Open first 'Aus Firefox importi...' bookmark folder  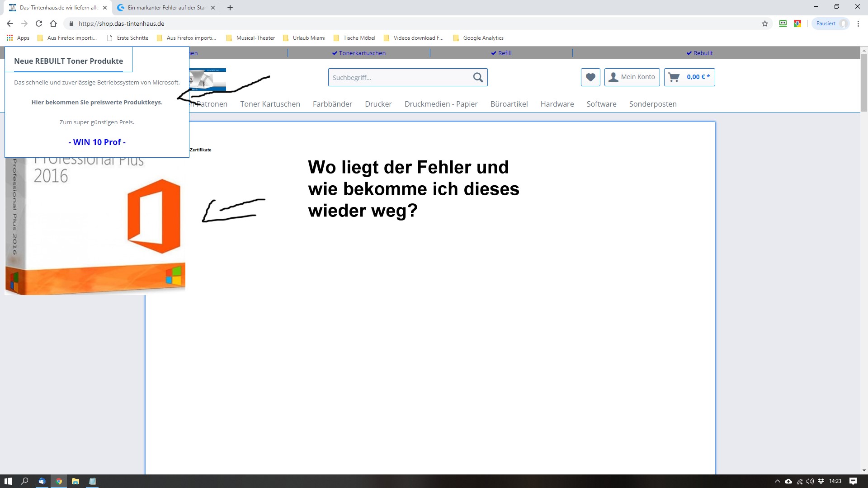pyautogui.click(x=67, y=38)
